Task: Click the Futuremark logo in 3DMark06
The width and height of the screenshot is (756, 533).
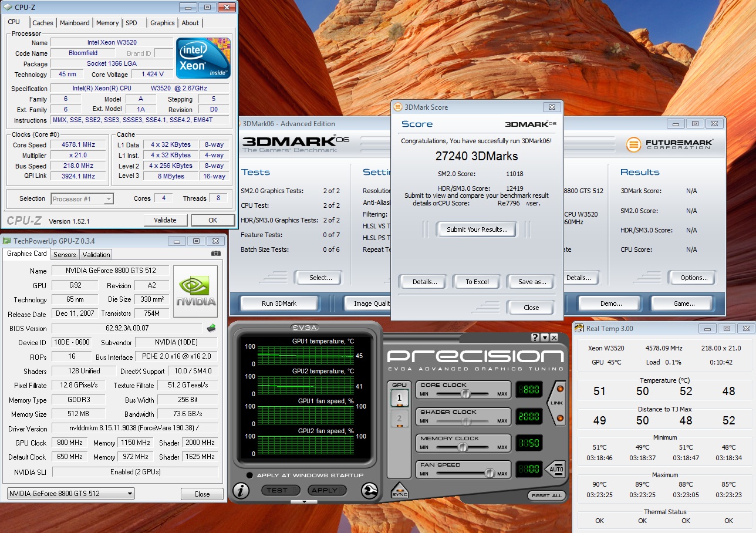Action: click(670, 144)
